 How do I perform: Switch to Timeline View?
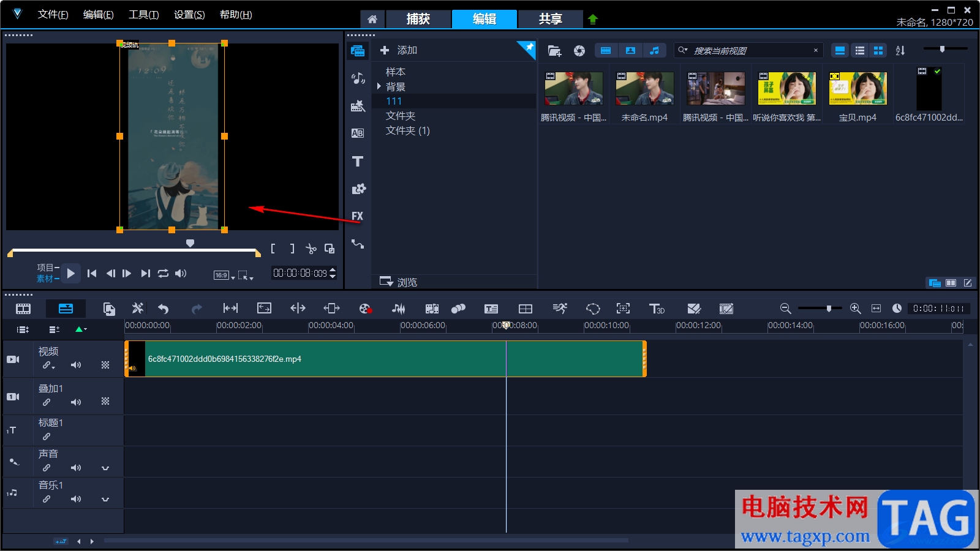point(66,309)
